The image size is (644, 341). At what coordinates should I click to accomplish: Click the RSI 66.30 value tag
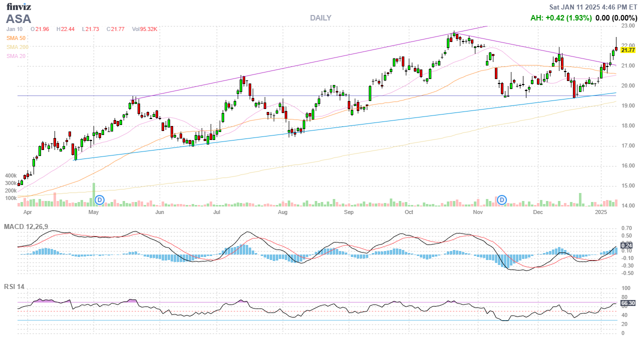point(628,303)
